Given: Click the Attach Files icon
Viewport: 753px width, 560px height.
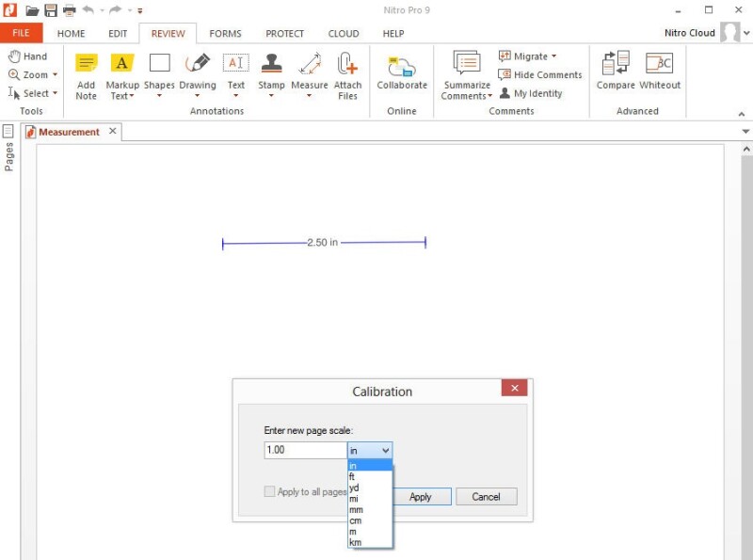Looking at the screenshot, I should [x=347, y=64].
